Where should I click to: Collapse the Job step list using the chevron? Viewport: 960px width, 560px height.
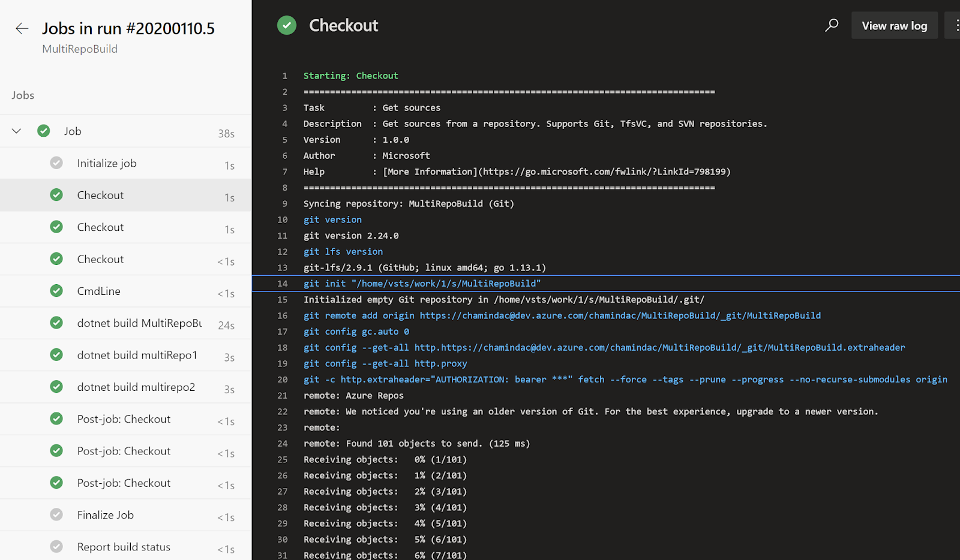click(16, 131)
